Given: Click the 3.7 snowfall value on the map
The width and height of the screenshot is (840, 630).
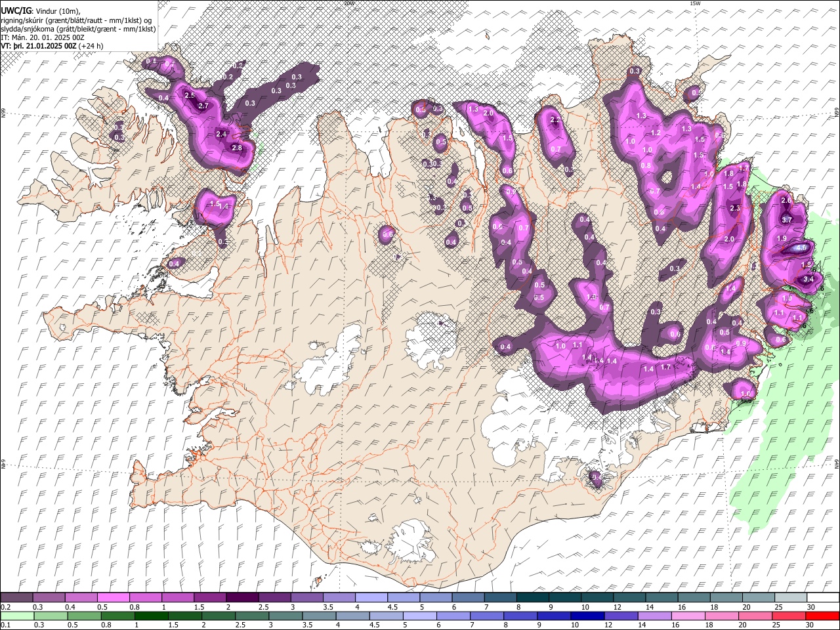Looking at the screenshot, I should point(787,220).
